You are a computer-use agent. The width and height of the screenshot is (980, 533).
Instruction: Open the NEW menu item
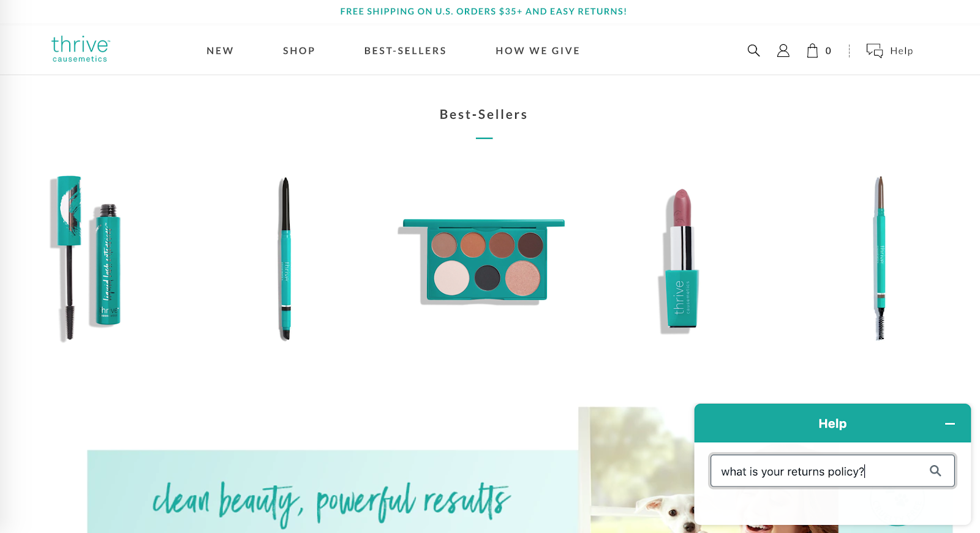click(x=220, y=51)
